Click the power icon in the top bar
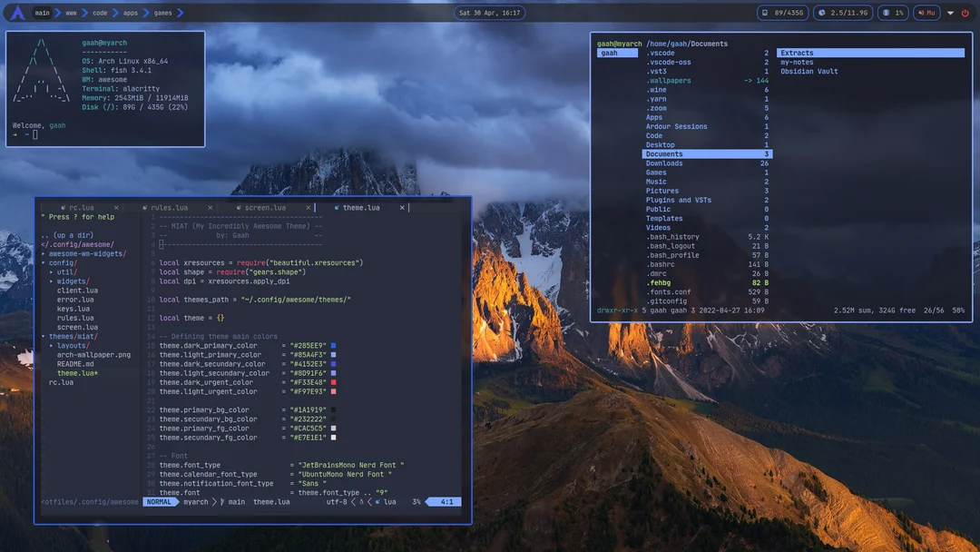Image resolution: width=980 pixels, height=552 pixels. [x=964, y=13]
